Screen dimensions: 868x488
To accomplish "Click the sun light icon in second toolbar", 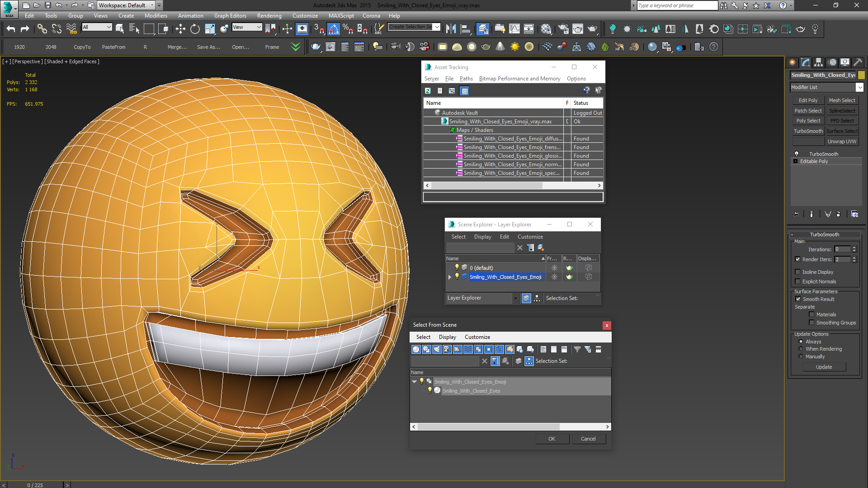I will tap(515, 47).
